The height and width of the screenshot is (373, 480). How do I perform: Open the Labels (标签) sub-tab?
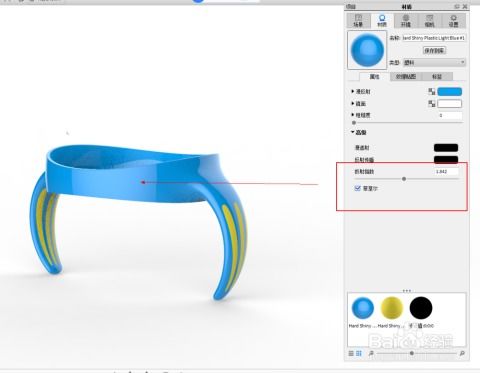pos(437,77)
